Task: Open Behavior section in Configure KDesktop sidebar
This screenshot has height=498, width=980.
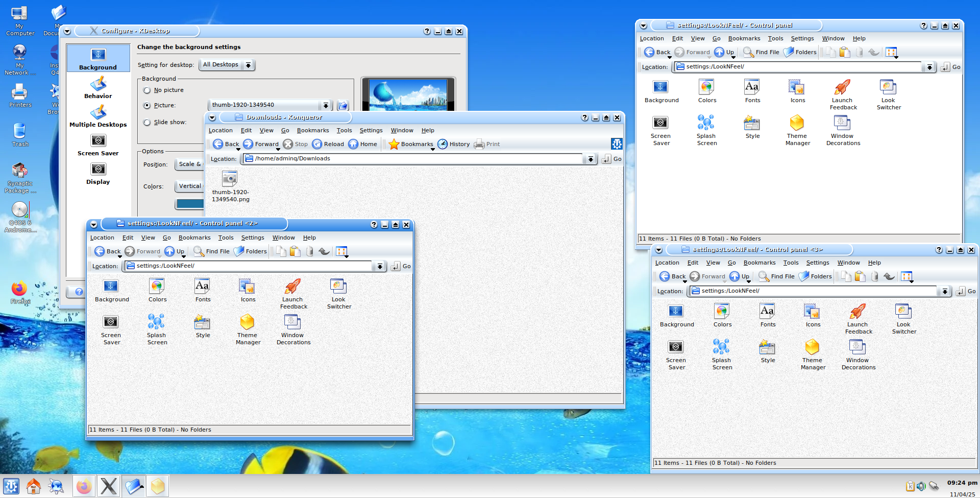Action: click(x=98, y=87)
